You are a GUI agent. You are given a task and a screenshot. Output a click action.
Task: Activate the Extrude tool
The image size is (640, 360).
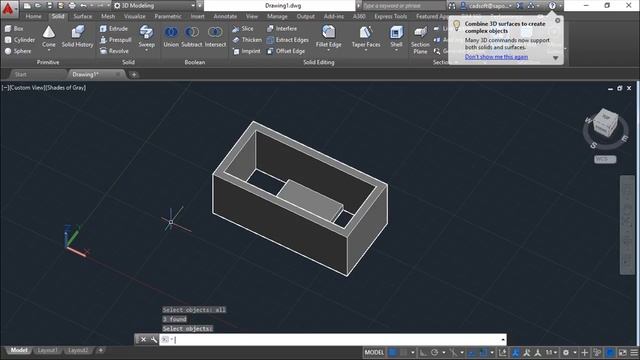pyautogui.click(x=114, y=29)
